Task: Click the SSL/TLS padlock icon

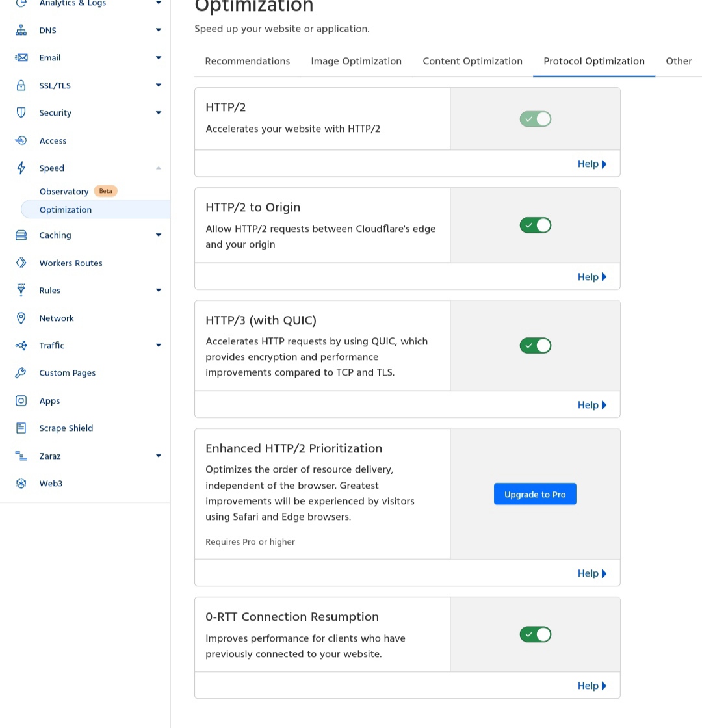Action: 21,85
